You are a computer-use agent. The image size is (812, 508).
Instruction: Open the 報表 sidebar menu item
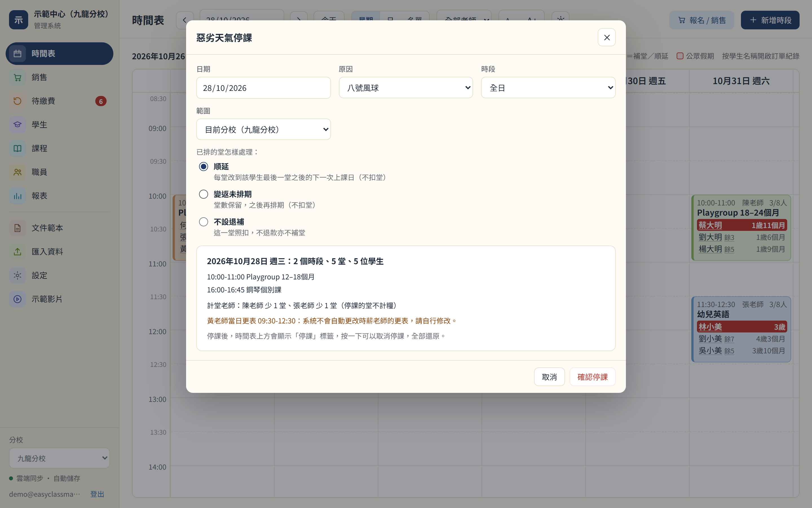pyautogui.click(x=59, y=196)
